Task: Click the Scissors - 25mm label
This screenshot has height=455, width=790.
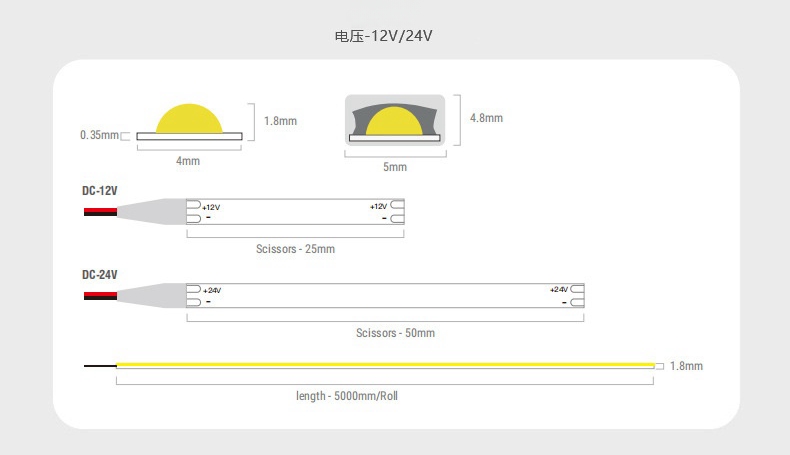Action: click(295, 249)
